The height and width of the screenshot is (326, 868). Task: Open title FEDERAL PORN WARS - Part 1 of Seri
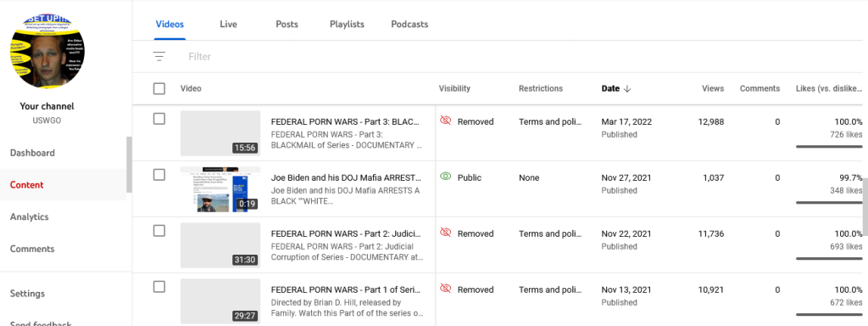(346, 290)
